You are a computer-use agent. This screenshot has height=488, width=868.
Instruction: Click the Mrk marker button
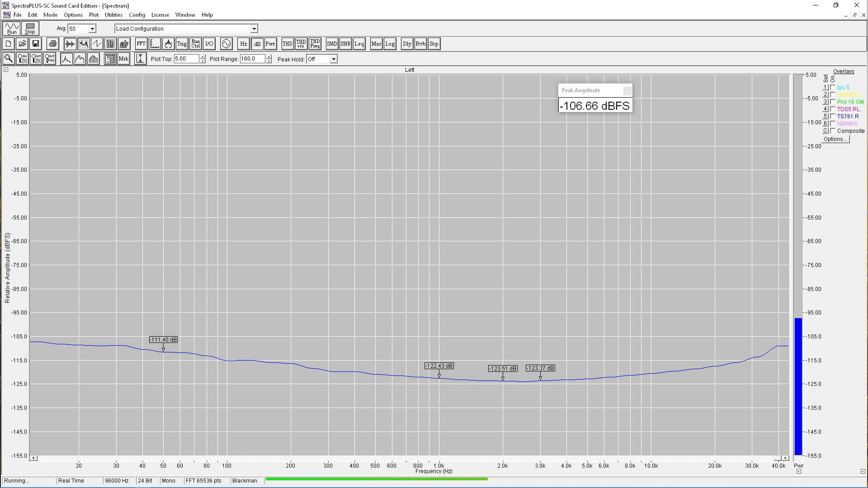123,59
